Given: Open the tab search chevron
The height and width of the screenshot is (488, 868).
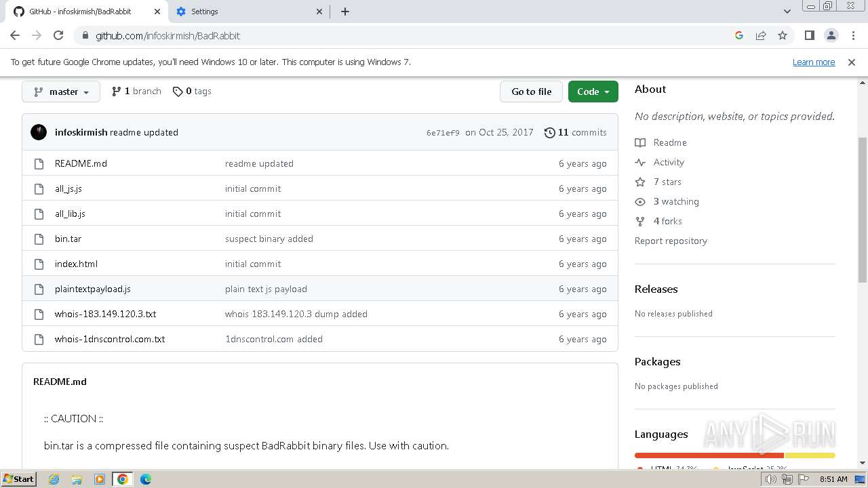Looking at the screenshot, I should (x=787, y=12).
